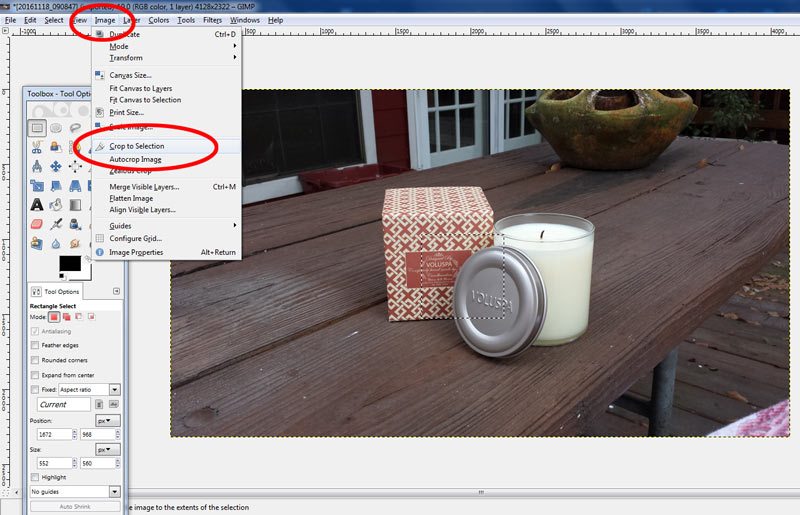Choose Autocrop Image menu entry
This screenshot has height=515, width=800.
pos(166,159)
